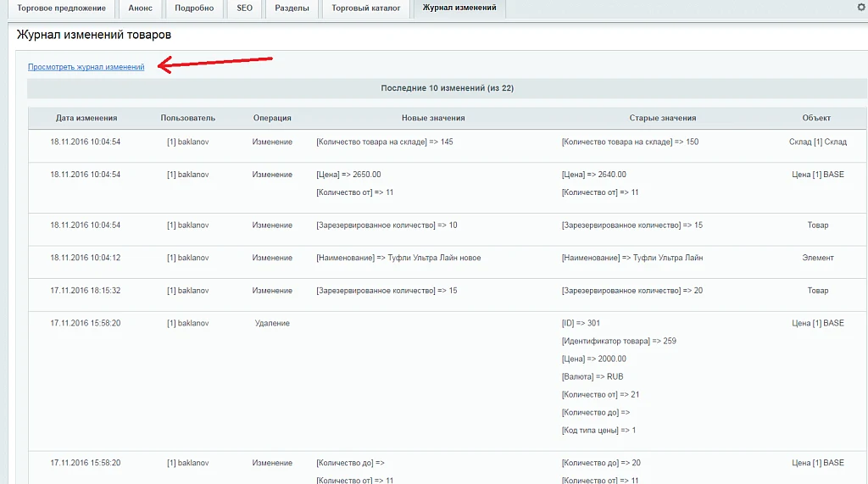Click the Объект column header
This screenshot has height=484, width=868.
point(816,118)
